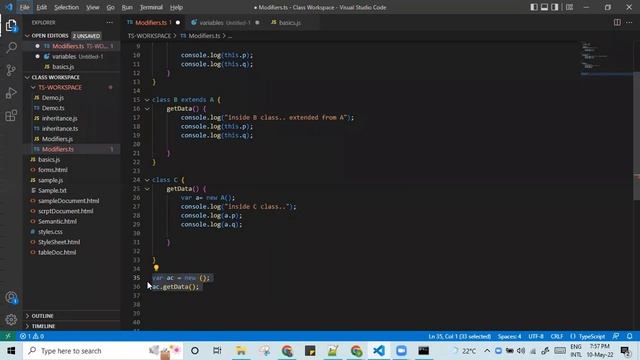Viewport: 640px width, 360px height.
Task: Split the editor to the right
Action: tap(617, 22)
